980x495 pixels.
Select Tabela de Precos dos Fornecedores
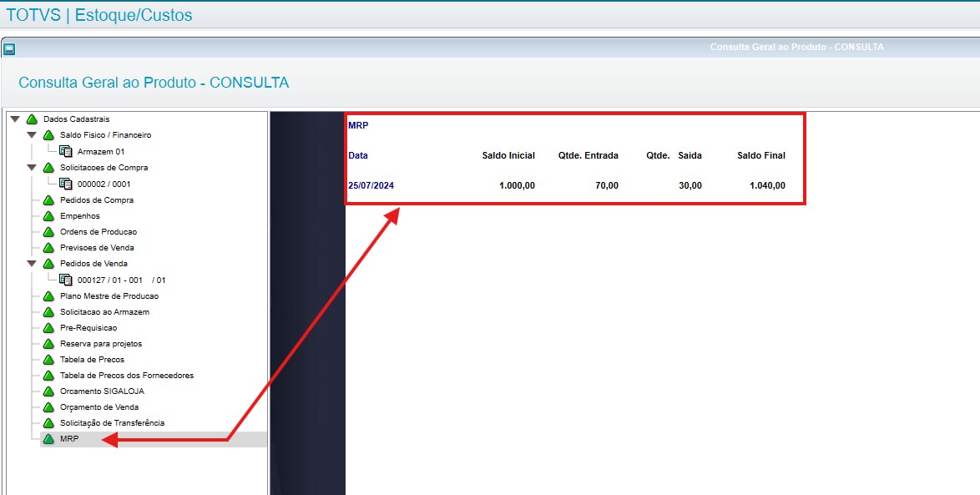[x=127, y=376]
